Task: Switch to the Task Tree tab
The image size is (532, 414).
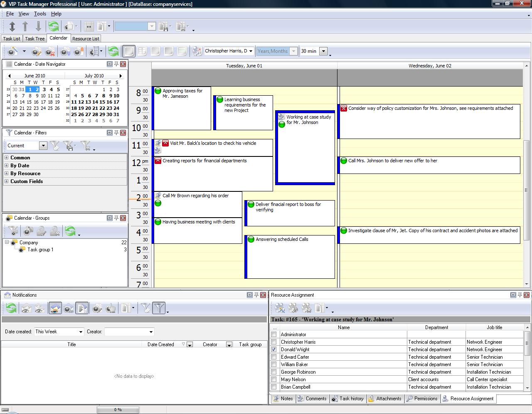Action: click(x=34, y=39)
